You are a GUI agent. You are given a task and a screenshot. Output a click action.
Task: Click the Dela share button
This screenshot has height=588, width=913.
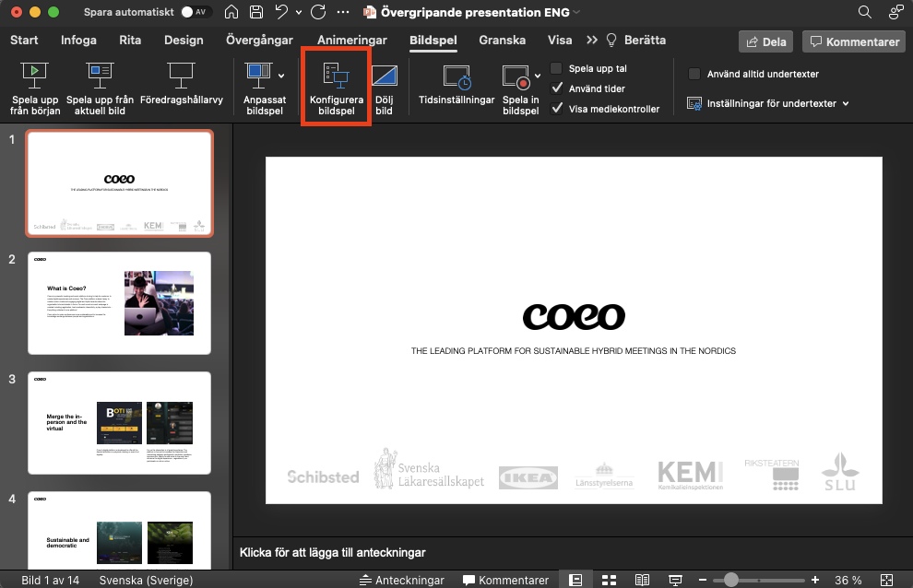[x=765, y=41]
